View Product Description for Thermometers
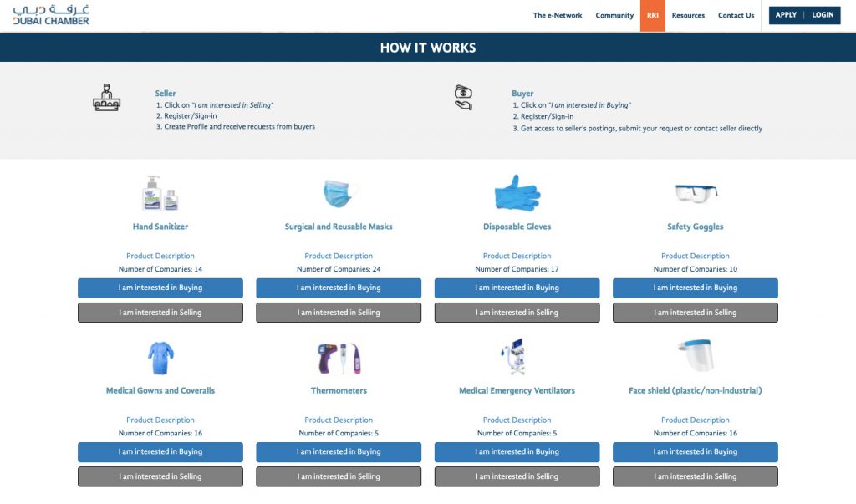Viewport: 856px width, 504px height. click(x=339, y=420)
